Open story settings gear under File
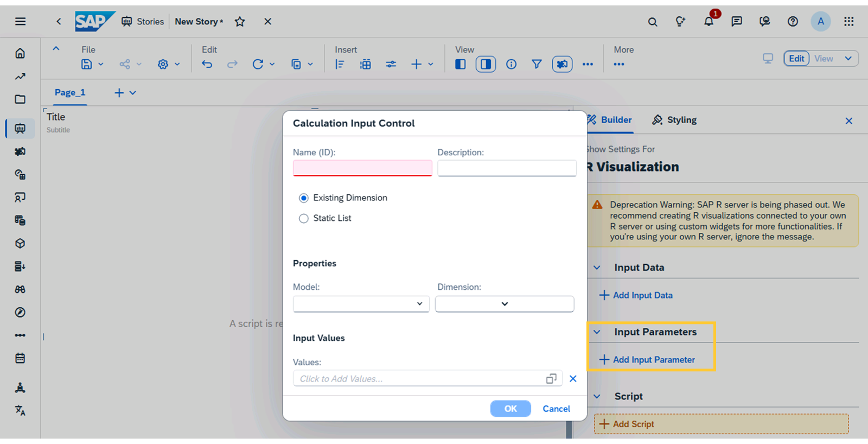 point(163,64)
